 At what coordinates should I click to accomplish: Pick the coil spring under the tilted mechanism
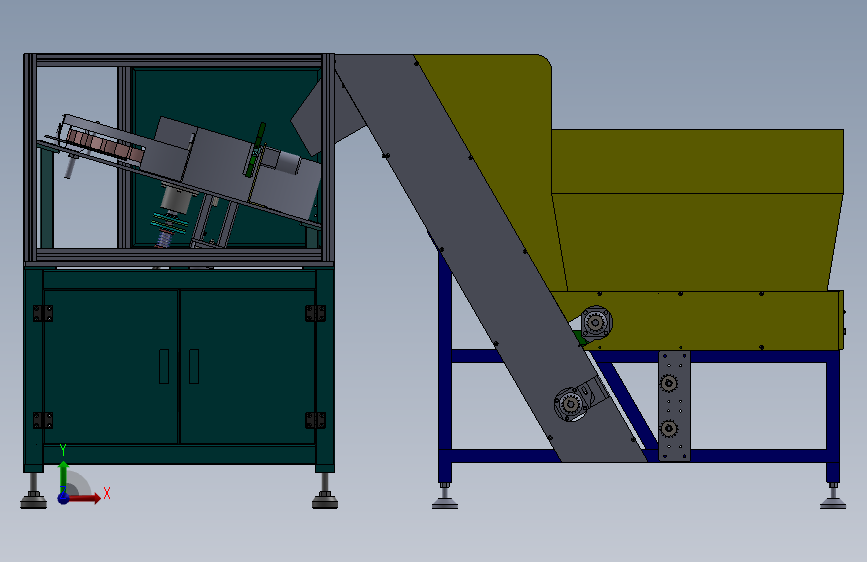(x=165, y=239)
